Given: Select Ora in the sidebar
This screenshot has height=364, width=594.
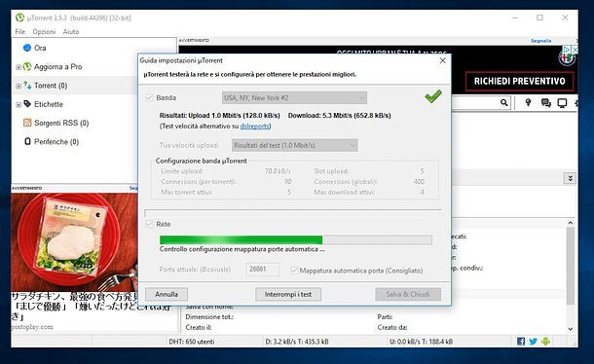Looking at the screenshot, I should click(x=40, y=48).
